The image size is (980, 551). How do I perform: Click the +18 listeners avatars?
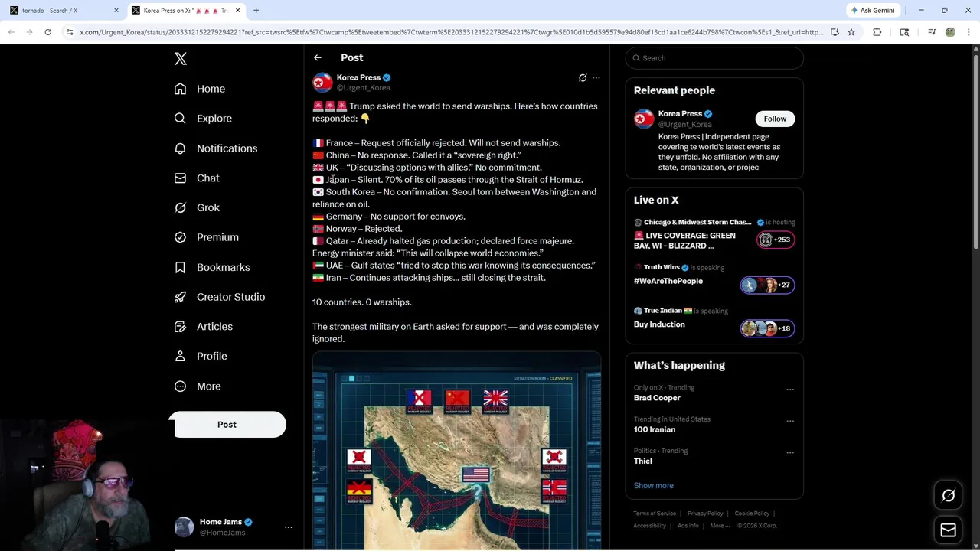768,328
